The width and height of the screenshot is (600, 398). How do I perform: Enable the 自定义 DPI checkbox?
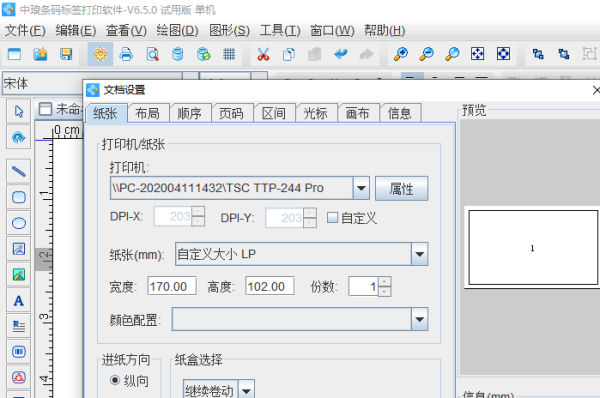pos(332,218)
